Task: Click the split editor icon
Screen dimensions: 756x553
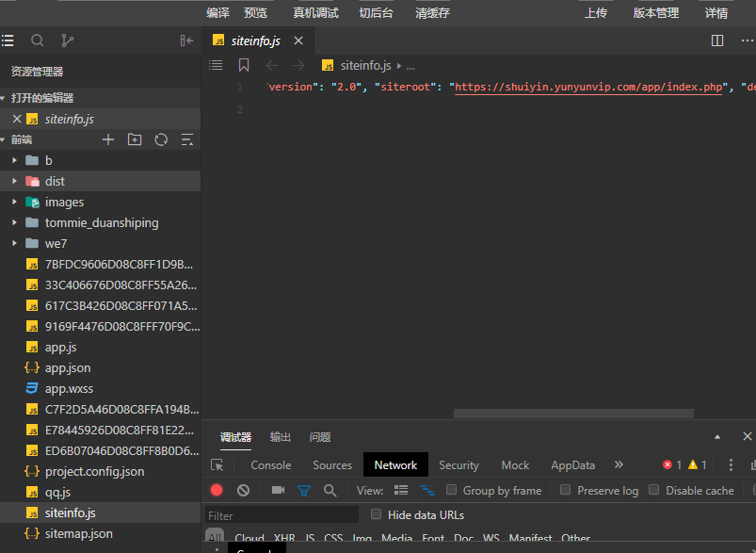Action: point(717,41)
